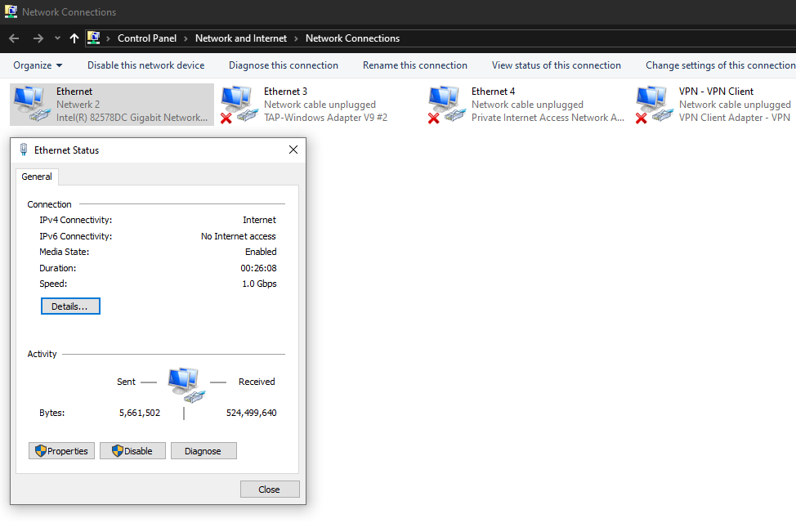Image resolution: width=796 pixels, height=532 pixels.
Task: Click the address bar Control Panel icon
Action: click(x=94, y=38)
